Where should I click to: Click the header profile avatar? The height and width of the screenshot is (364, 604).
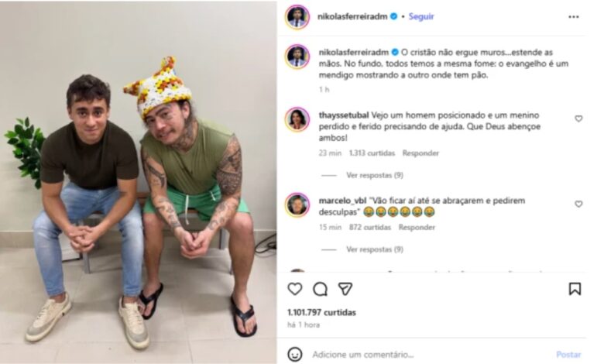click(297, 17)
